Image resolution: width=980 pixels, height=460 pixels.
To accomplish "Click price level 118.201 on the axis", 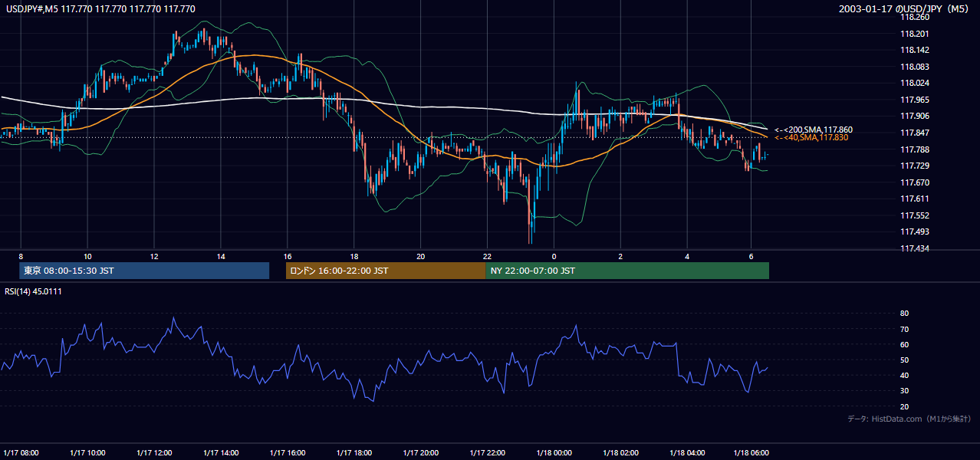I will pyautogui.click(x=914, y=34).
